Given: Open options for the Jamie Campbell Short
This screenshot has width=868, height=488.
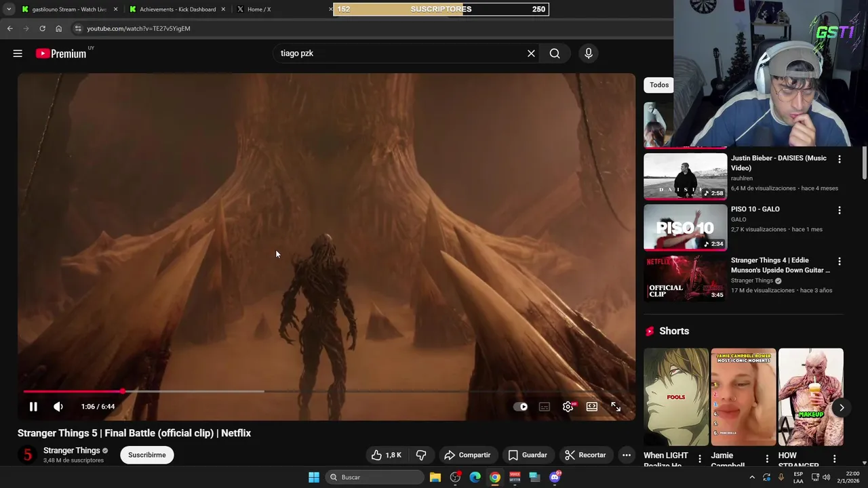Looking at the screenshot, I should pyautogui.click(x=767, y=459).
